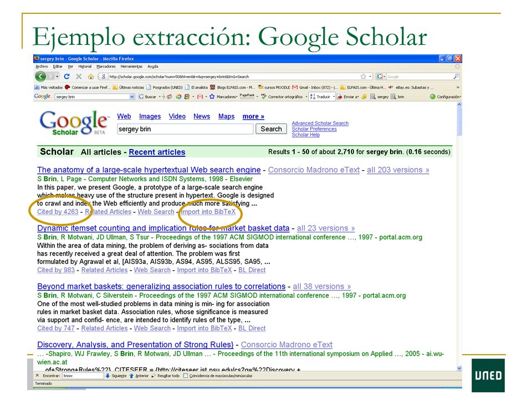
Task: Click Import into BibTeX for first result
Action: click(208, 212)
